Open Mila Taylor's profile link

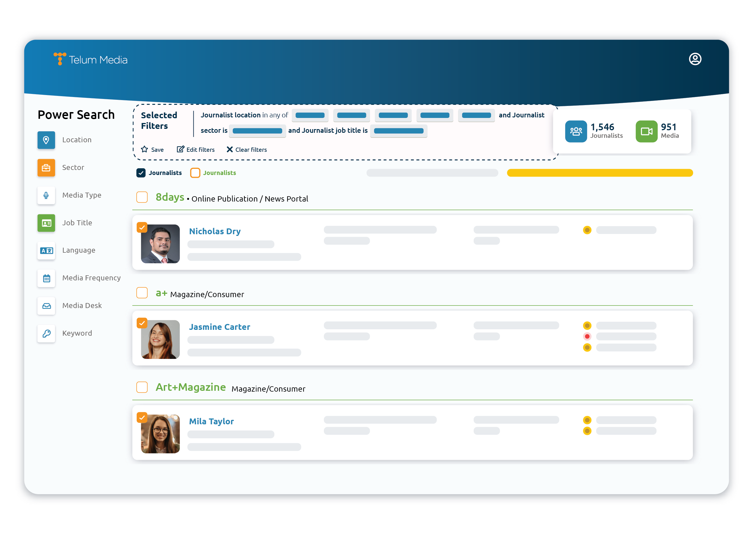(x=212, y=422)
